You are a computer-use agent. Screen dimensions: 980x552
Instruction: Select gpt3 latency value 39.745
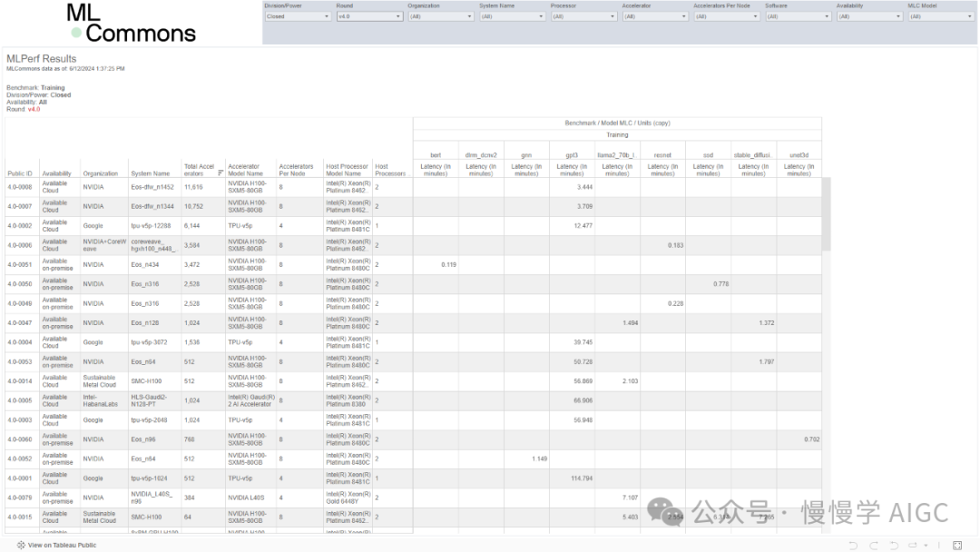[x=583, y=342]
